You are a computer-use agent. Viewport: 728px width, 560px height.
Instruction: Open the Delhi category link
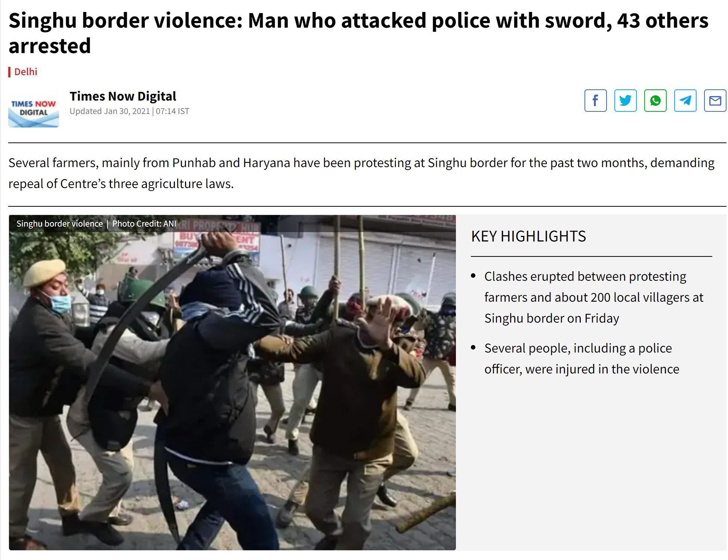click(x=26, y=72)
